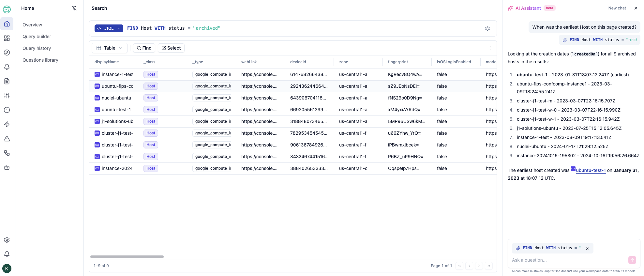Viewport: 644px width, 276px height.
Task: Open the sliders controls icon in sidebar
Action: point(7,96)
